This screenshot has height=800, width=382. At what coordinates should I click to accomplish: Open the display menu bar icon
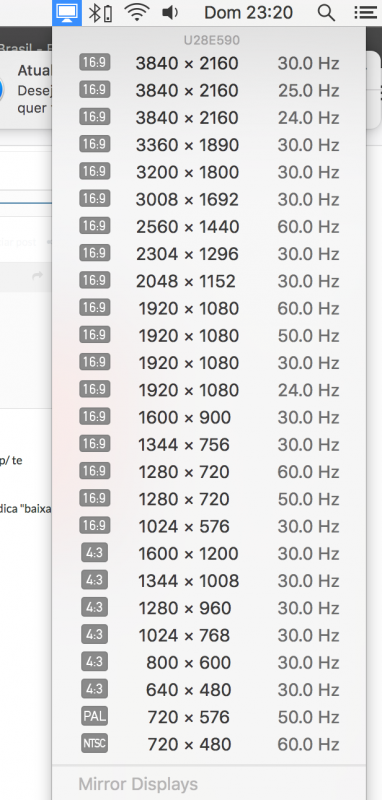pyautogui.click(x=67, y=13)
